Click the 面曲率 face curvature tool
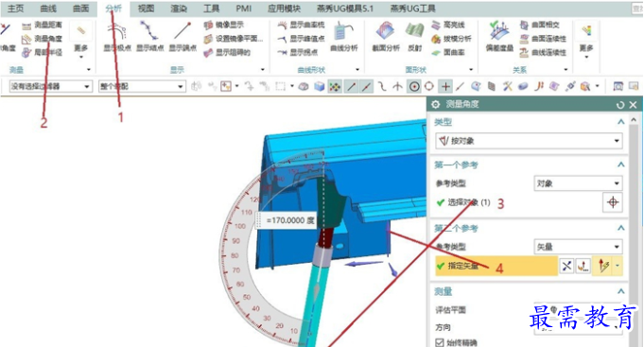 (x=448, y=53)
